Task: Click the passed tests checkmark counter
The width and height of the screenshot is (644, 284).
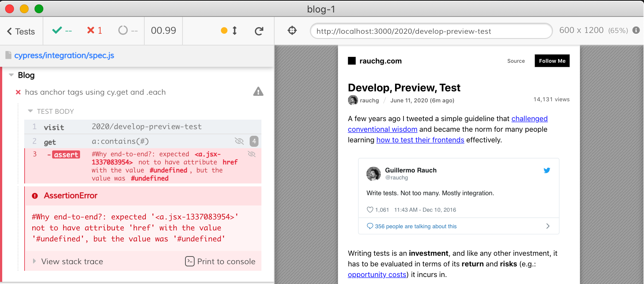Action: (62, 30)
